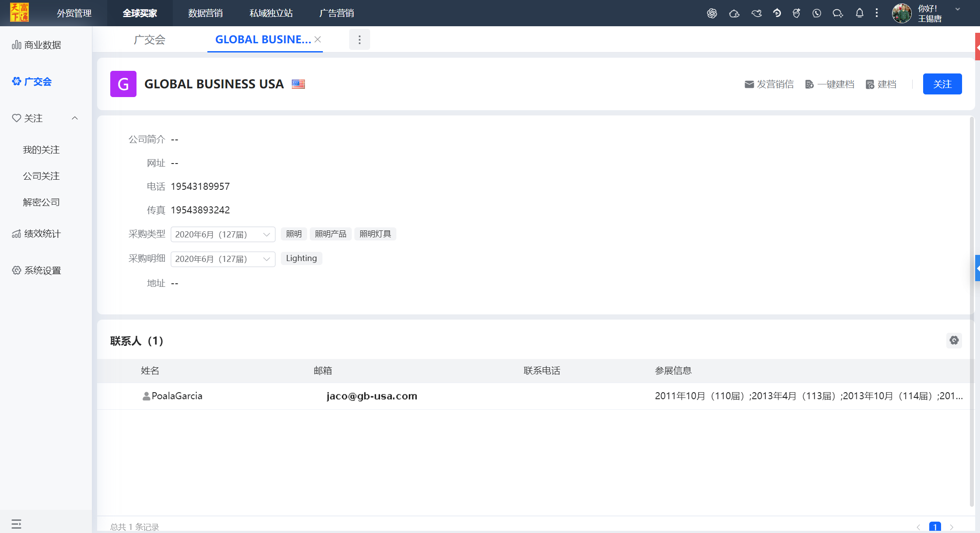Viewport: 980px width, 533px height.
Task: Open the 采购类型 session dropdown
Action: (223, 234)
